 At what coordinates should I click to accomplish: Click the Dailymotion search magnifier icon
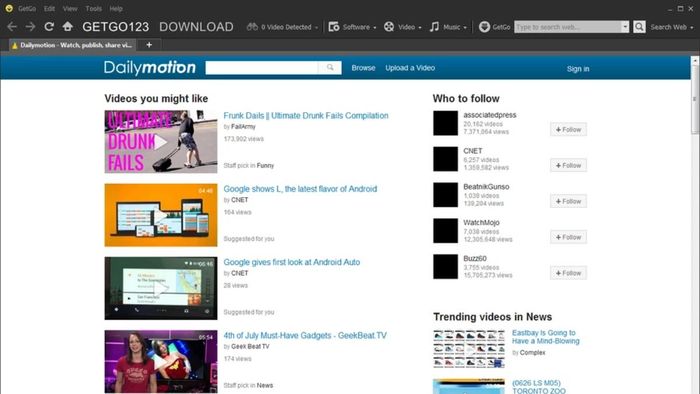(x=330, y=68)
